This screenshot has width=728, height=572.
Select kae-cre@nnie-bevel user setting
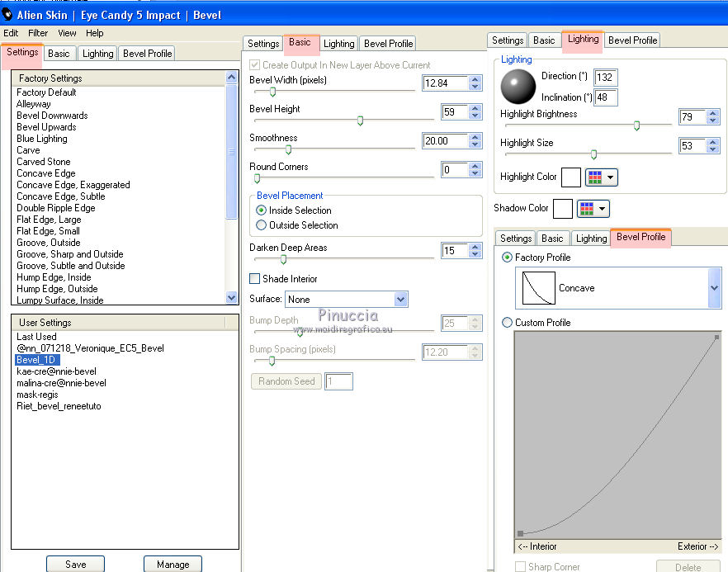click(x=56, y=371)
